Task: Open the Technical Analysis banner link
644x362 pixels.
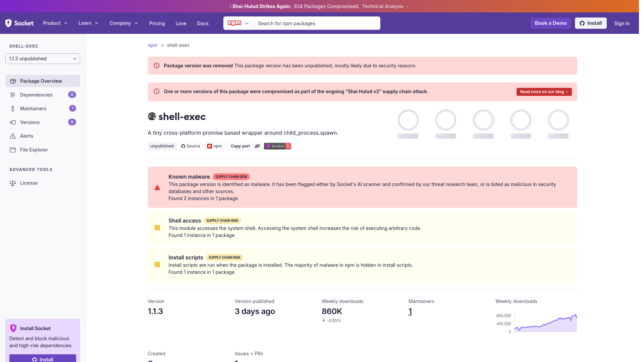Action: tap(385, 6)
